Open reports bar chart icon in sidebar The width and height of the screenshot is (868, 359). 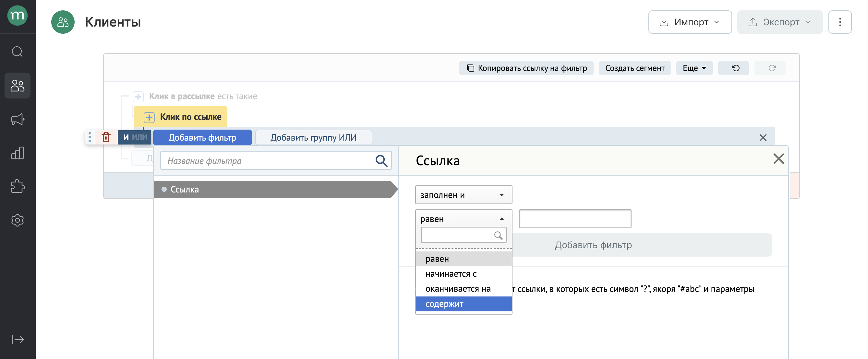point(18,153)
